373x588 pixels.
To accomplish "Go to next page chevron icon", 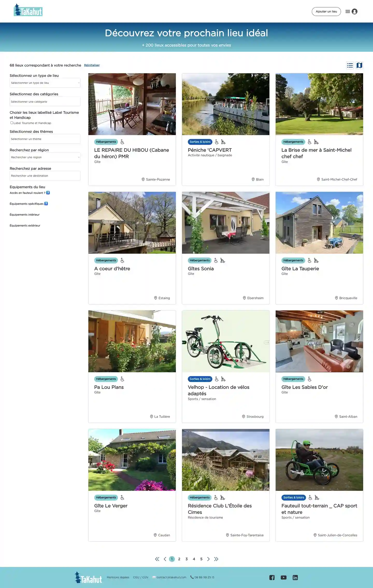I will 208,559.
